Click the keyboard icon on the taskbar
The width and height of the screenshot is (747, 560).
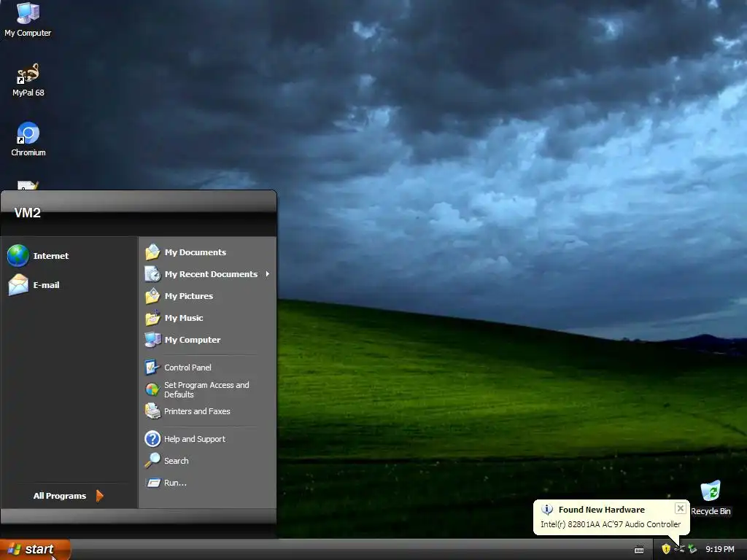click(639, 550)
